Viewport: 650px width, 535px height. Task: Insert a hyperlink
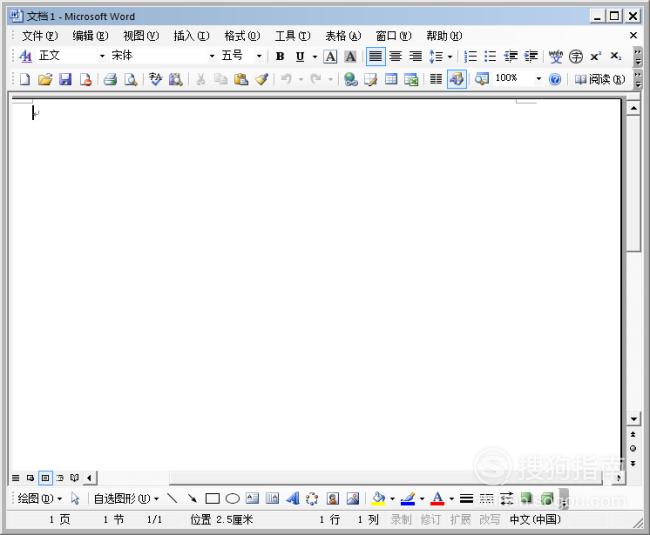pos(351,79)
